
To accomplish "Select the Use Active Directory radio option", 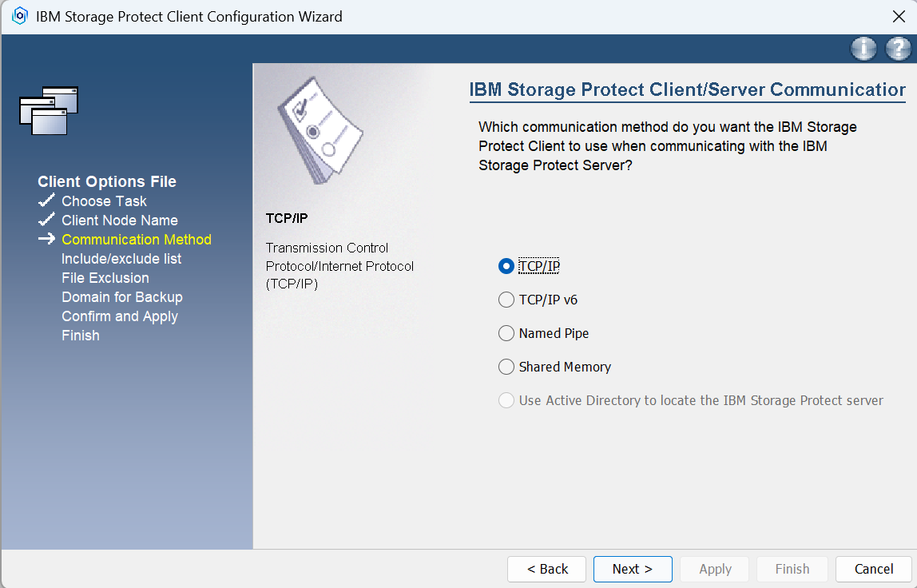I will pos(506,400).
